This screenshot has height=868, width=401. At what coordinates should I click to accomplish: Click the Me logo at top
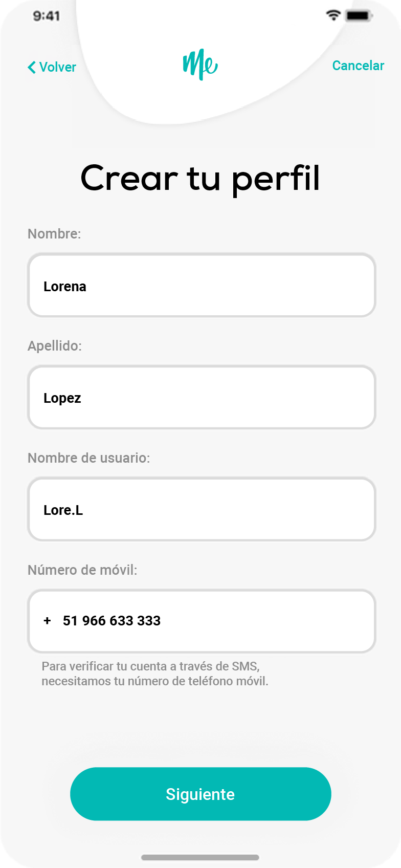pyautogui.click(x=200, y=64)
